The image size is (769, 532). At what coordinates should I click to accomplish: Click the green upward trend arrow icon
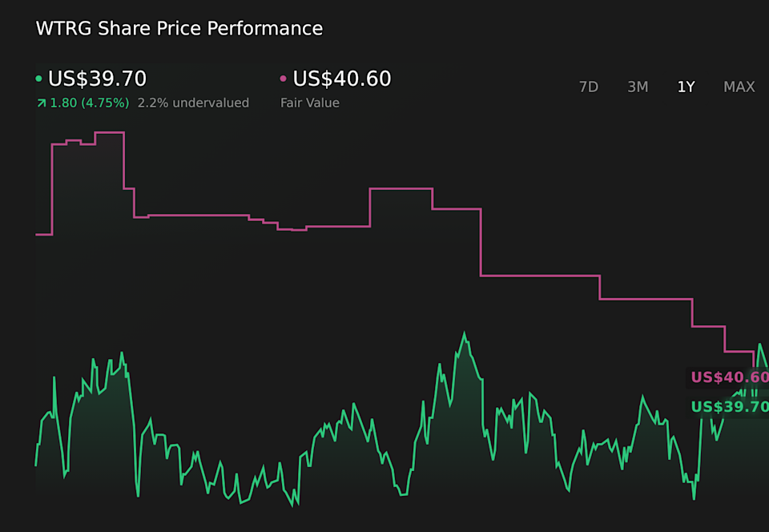tap(41, 103)
